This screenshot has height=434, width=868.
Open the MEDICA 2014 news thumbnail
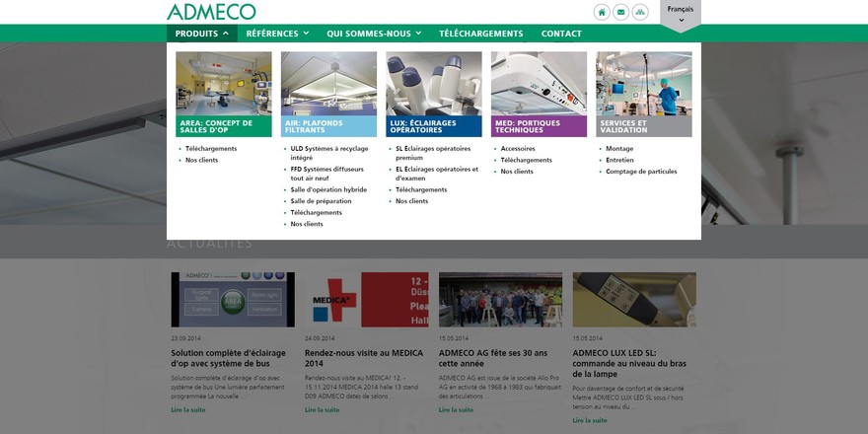point(367,300)
